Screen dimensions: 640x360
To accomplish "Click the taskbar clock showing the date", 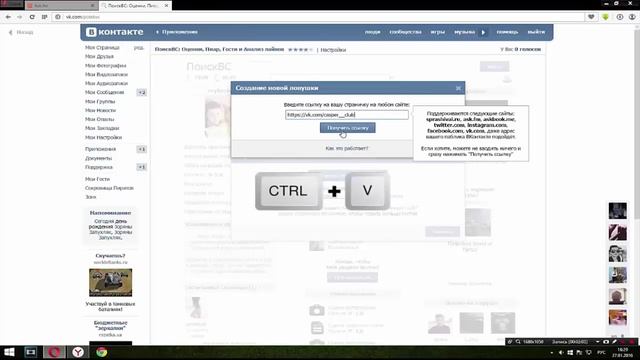I will click(623, 353).
